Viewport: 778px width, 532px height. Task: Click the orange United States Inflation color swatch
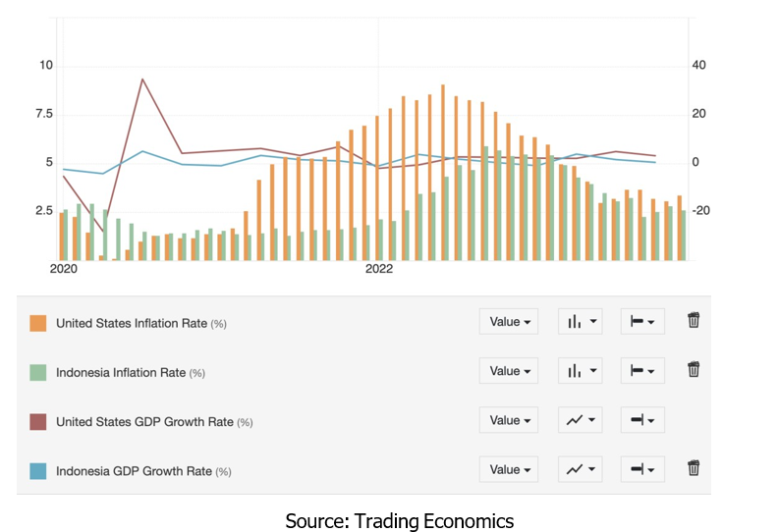click(x=38, y=323)
